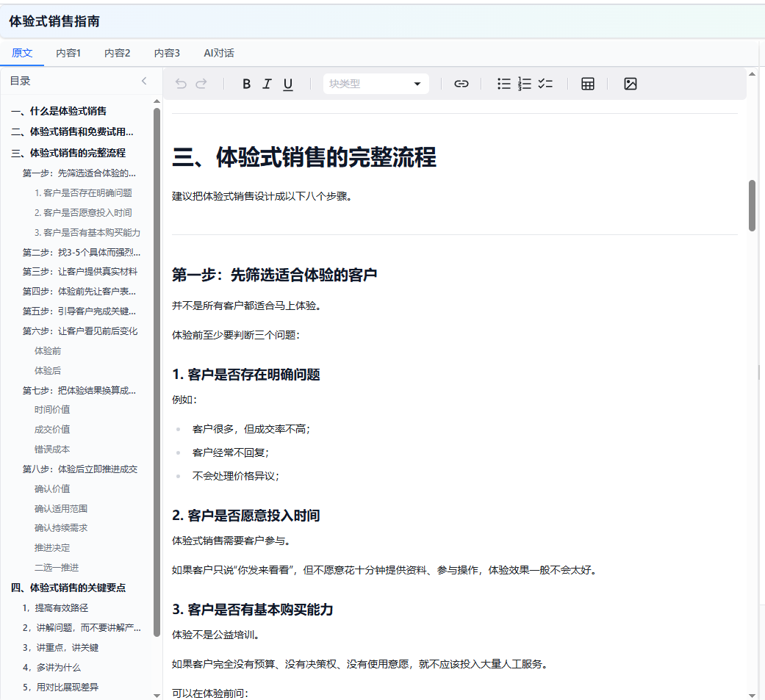Open the 块类型 block type dropdown
The height and width of the screenshot is (700, 765).
pos(376,84)
